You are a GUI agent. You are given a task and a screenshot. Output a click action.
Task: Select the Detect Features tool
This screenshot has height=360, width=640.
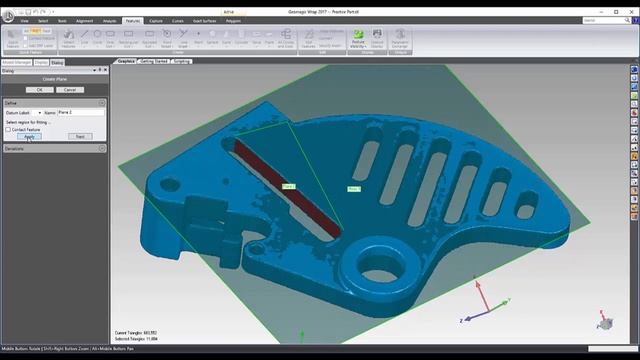click(x=68, y=39)
